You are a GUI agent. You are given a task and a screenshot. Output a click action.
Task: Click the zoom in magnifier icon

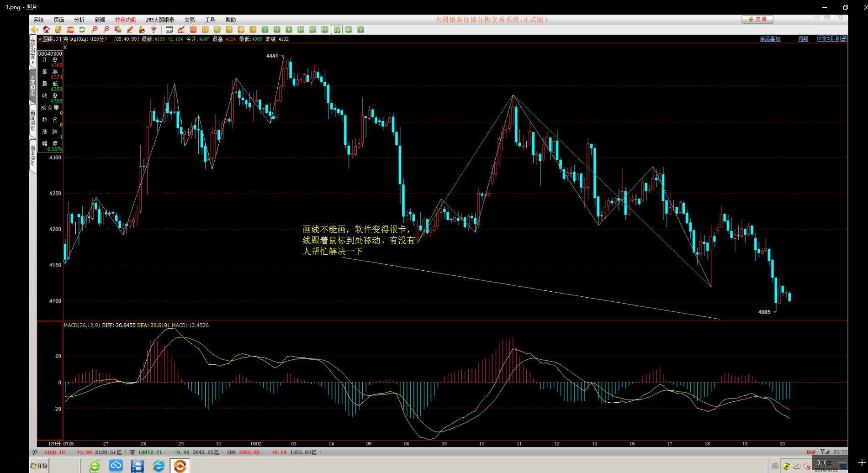click(94, 30)
